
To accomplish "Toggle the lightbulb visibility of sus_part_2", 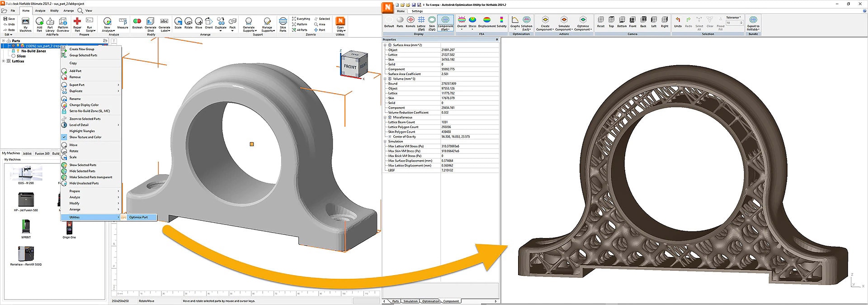I will 18,46.
